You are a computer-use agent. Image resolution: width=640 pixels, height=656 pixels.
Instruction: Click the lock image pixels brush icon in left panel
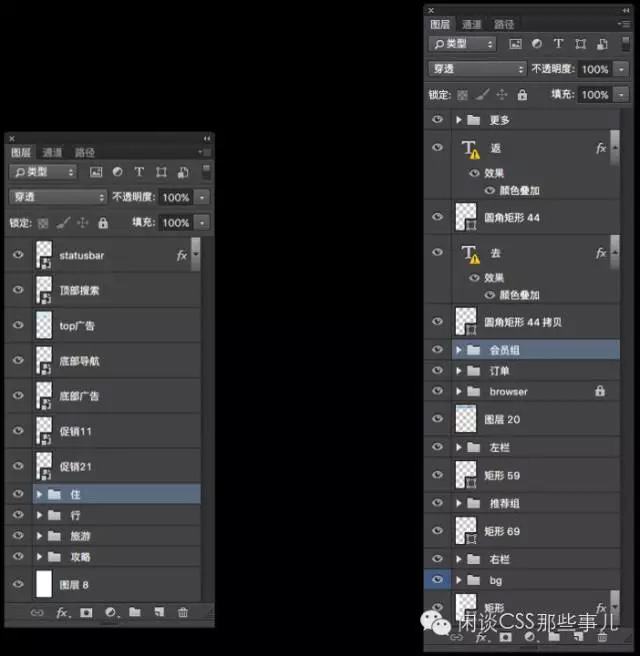pos(62,223)
